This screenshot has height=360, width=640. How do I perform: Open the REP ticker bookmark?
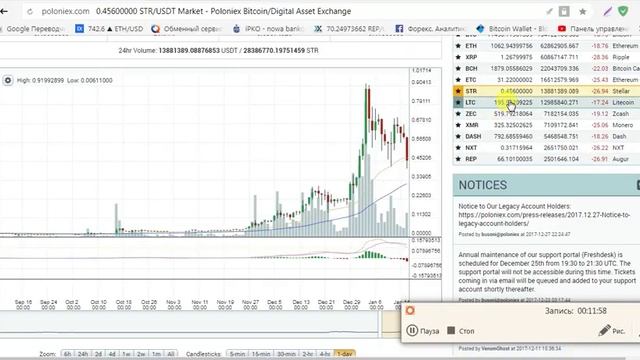pos(349,29)
